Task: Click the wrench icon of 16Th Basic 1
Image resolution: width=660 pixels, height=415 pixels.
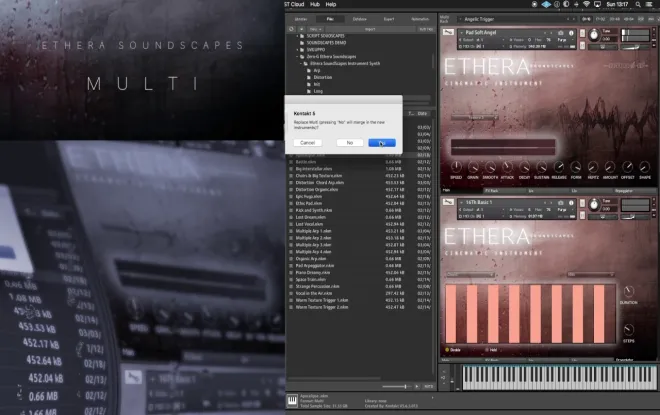Action: pos(448,202)
